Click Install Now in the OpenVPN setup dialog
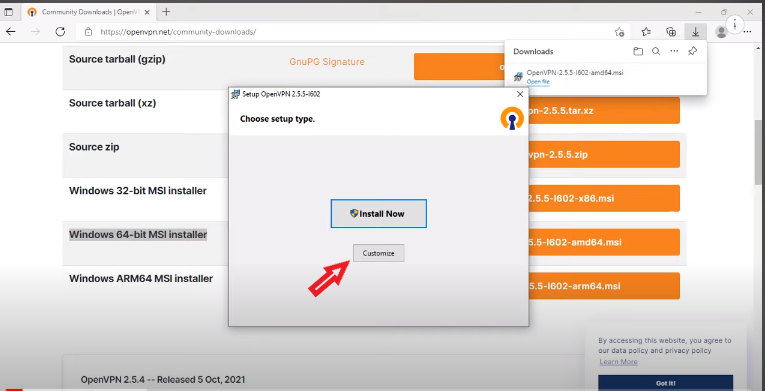Viewport: 765px width, 391px height. point(379,213)
